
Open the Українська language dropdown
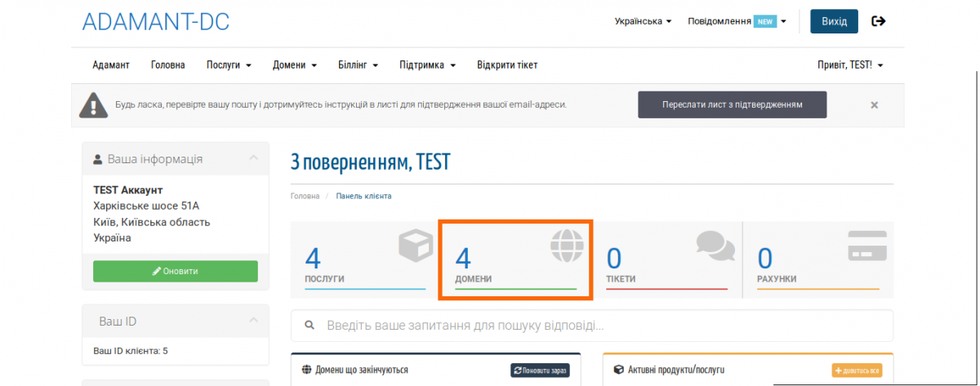coord(643,21)
